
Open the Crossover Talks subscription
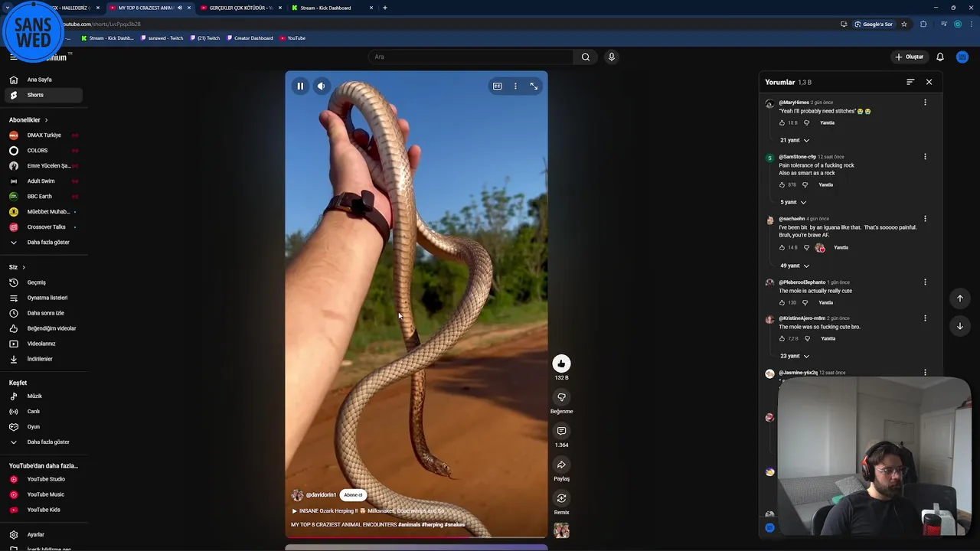[43, 227]
